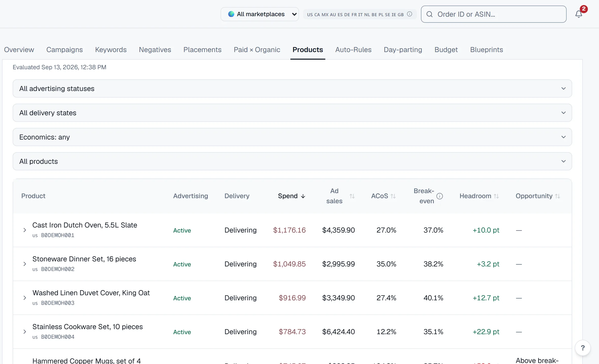Sort by ACoS arrows icon

coord(393,196)
